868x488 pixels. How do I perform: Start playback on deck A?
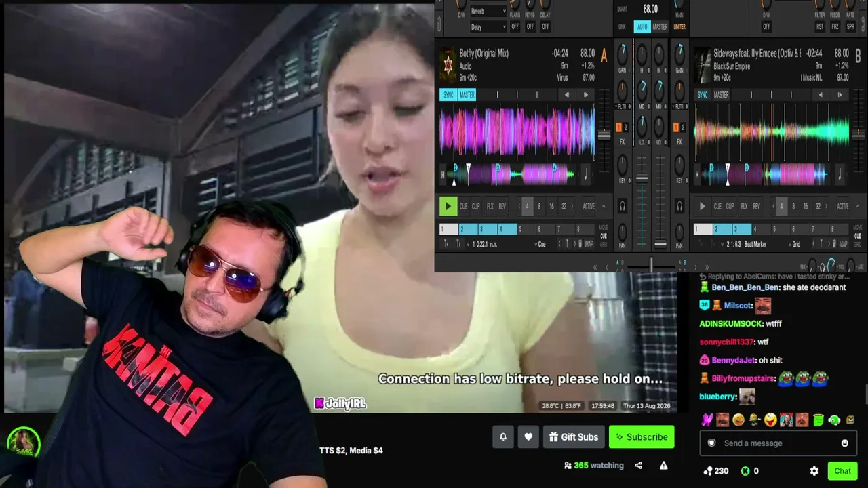[x=448, y=207]
